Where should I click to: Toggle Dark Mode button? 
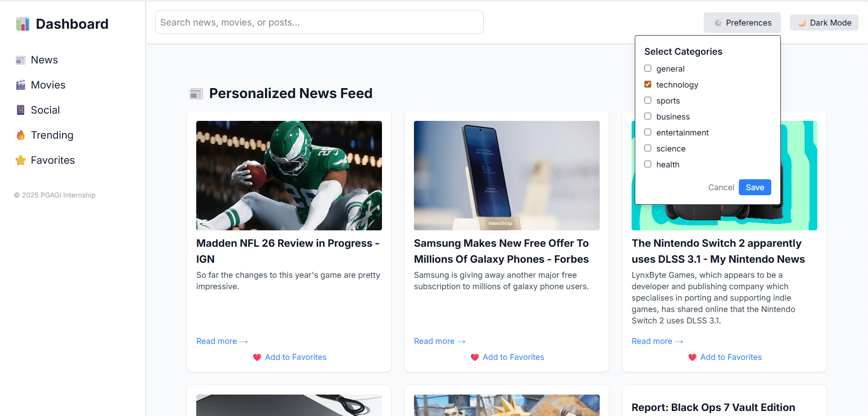tap(824, 23)
